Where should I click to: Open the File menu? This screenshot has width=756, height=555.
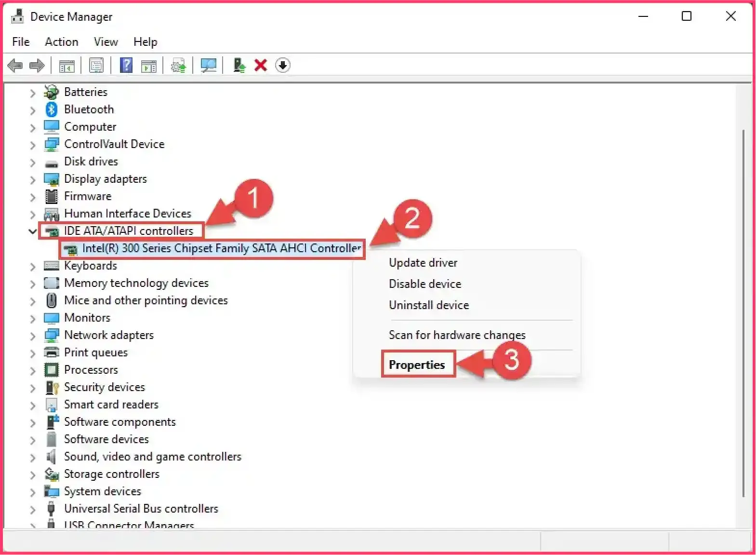pos(21,42)
